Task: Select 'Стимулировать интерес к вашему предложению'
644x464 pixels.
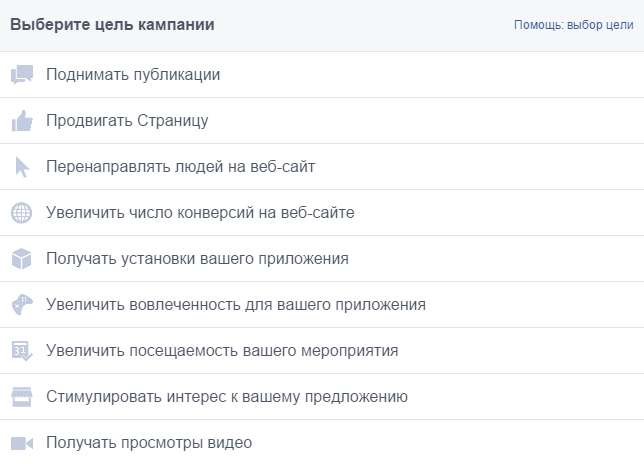Action: click(227, 397)
